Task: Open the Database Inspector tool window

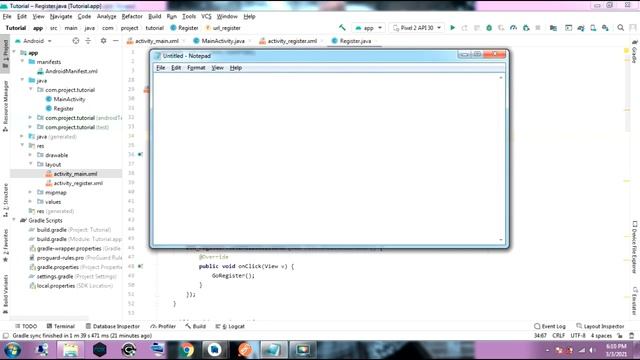Action: pos(112,326)
